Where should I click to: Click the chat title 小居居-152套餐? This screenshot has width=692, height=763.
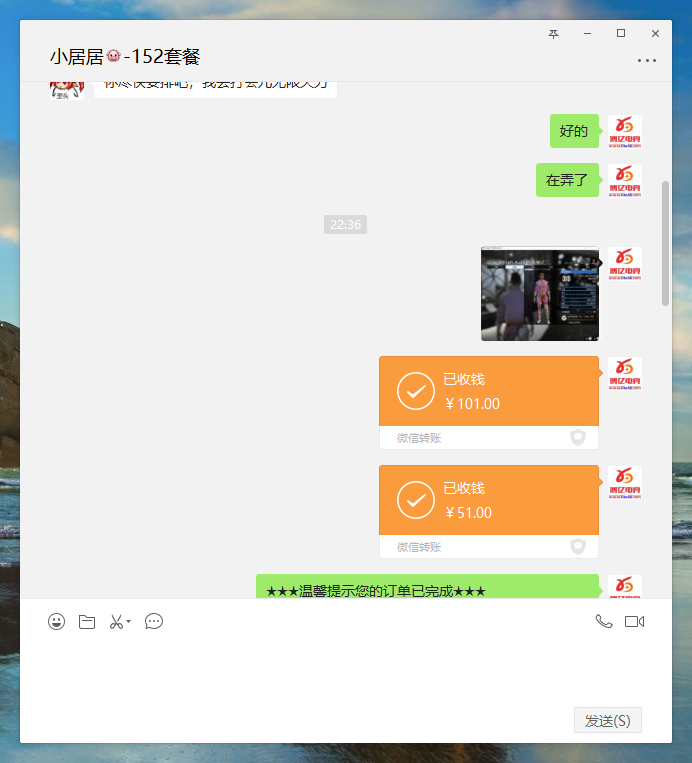coord(125,57)
